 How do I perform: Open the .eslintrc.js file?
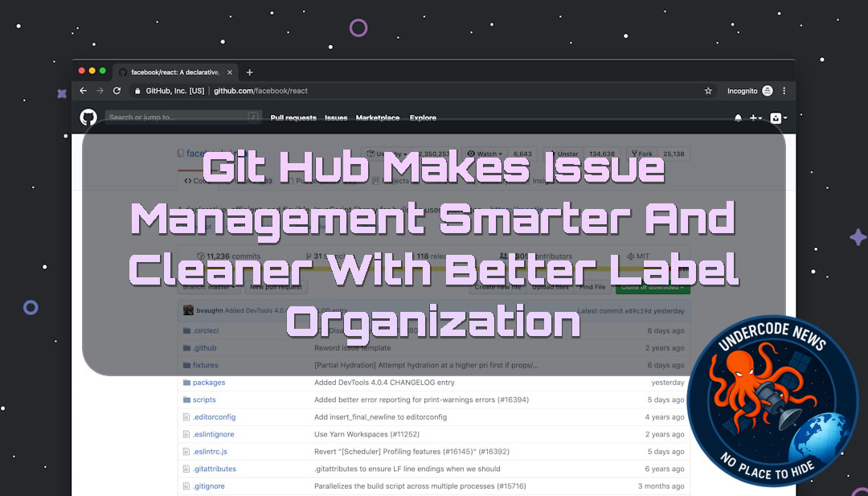point(210,452)
